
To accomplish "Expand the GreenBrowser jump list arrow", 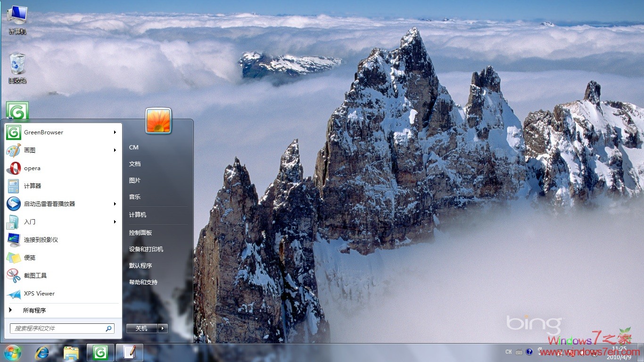I will click(115, 132).
